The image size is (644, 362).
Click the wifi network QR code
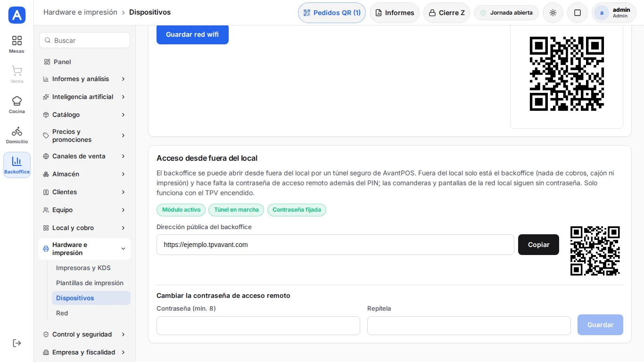tap(567, 74)
